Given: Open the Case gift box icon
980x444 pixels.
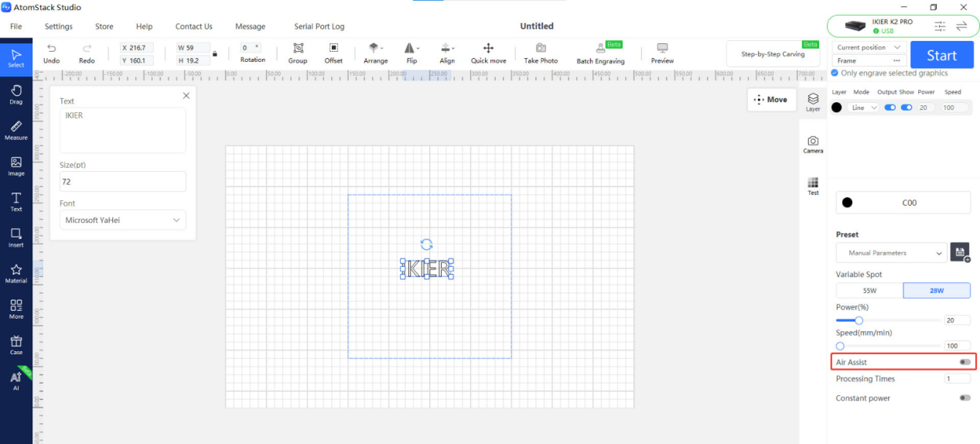Looking at the screenshot, I should (x=16, y=345).
